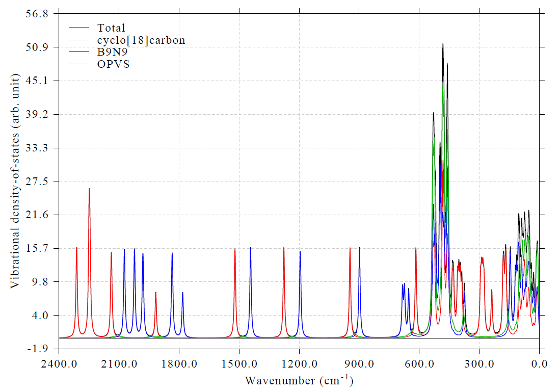Click the x-axis tick label 2100.0

coord(119,364)
